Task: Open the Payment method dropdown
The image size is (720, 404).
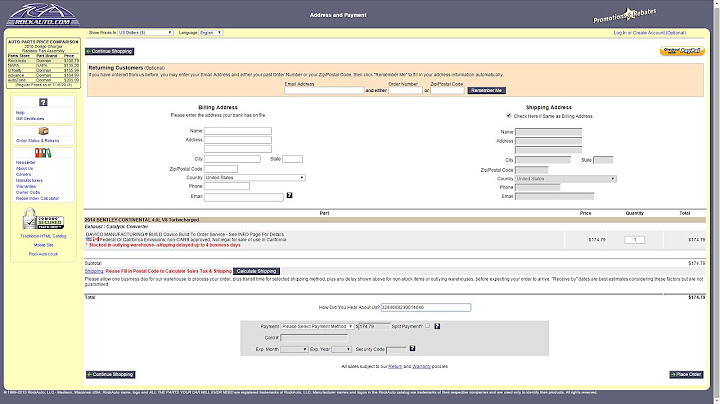Action: pyautogui.click(x=317, y=326)
